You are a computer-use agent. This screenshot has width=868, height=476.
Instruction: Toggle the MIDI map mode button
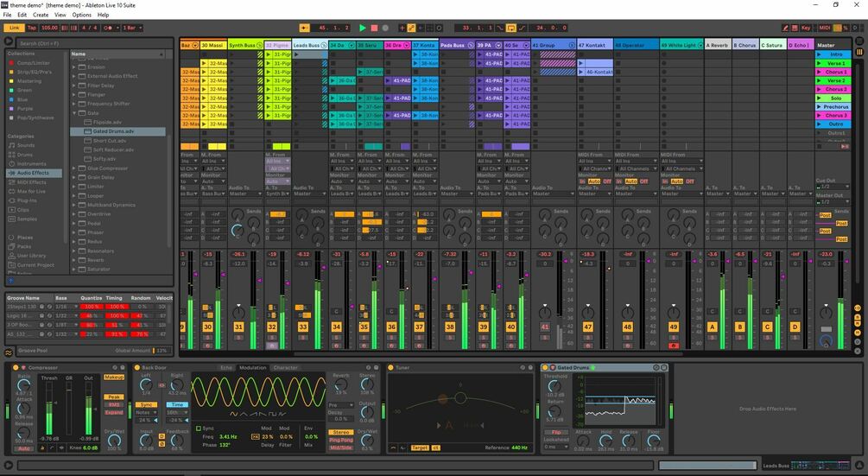pyautogui.click(x=824, y=28)
